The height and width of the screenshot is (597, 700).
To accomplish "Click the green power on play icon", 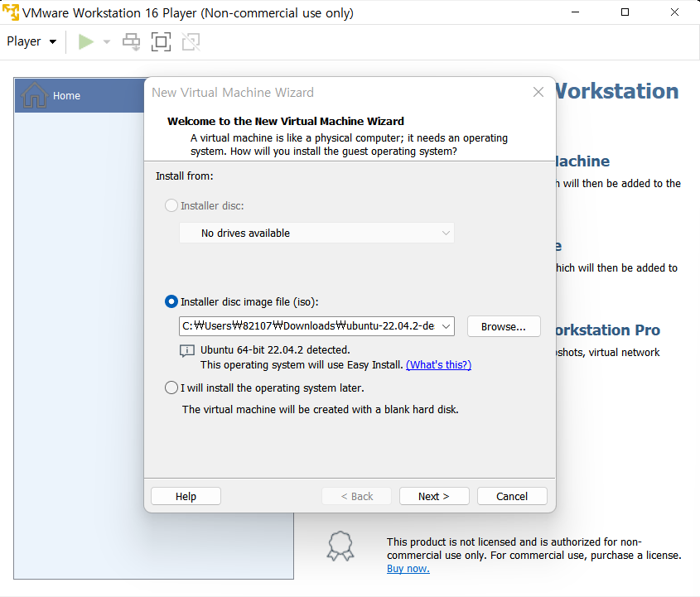I will tap(85, 42).
